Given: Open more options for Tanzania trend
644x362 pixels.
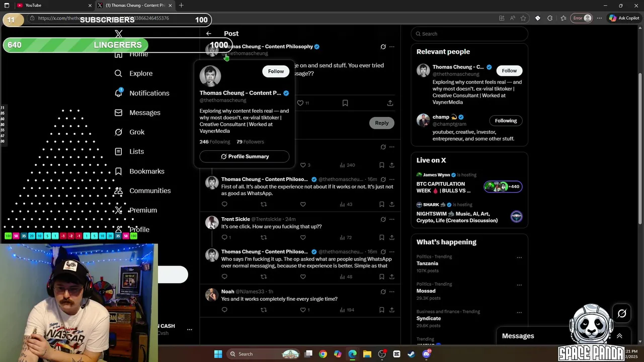Looking at the screenshot, I should [519, 257].
